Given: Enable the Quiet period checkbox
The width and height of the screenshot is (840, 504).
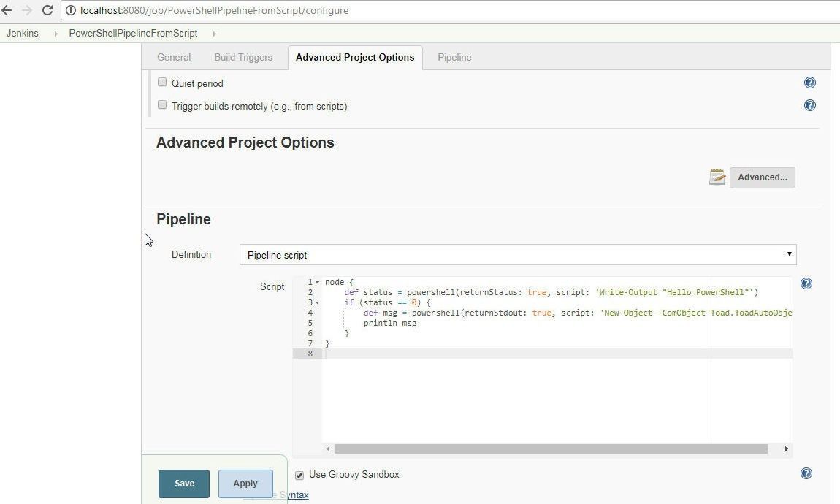Looking at the screenshot, I should [161, 82].
